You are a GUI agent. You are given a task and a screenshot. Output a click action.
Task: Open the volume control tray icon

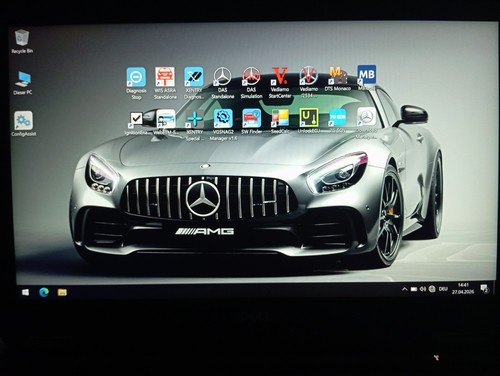pos(423,289)
